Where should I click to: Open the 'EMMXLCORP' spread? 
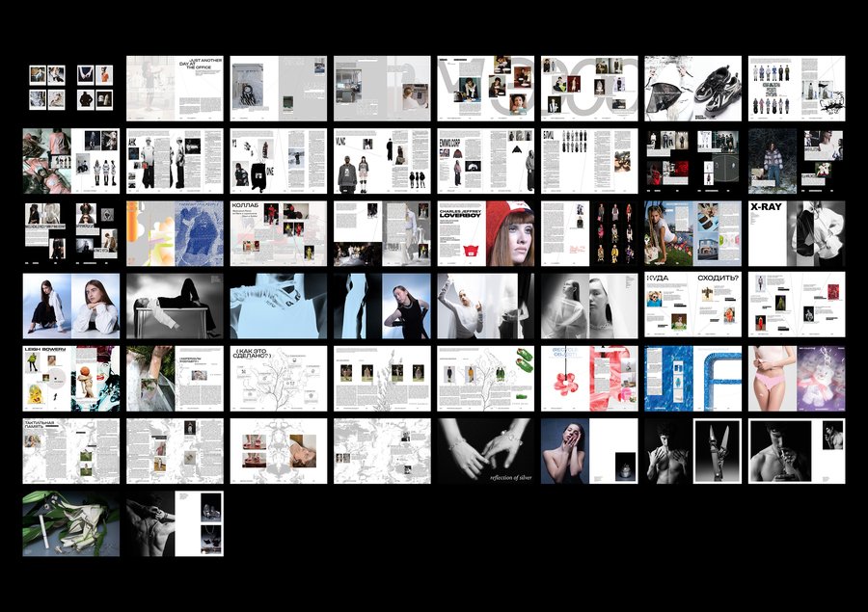tap(486, 161)
